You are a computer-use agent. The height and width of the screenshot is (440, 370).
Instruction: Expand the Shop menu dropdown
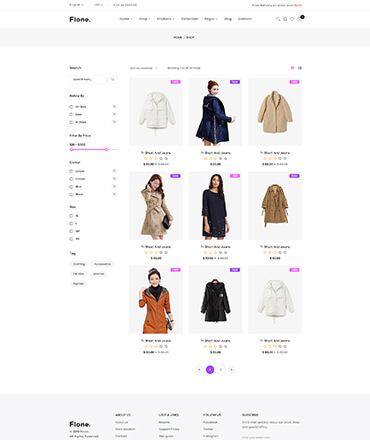[144, 19]
